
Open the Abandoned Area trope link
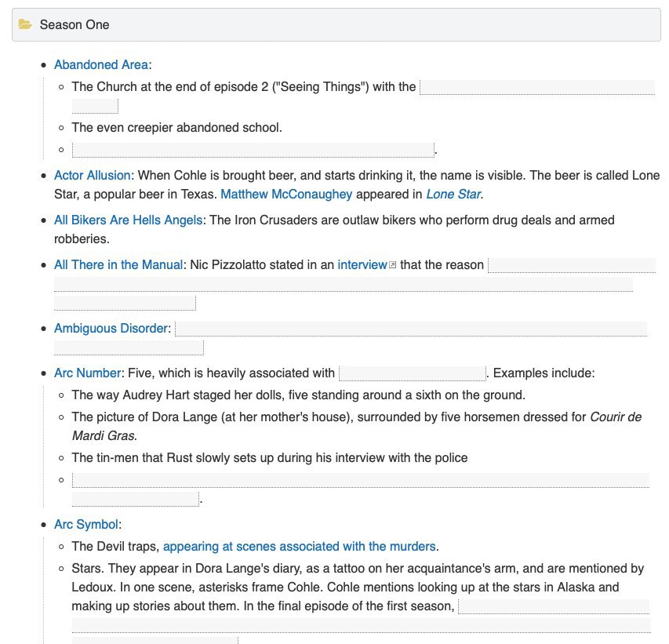(101, 65)
